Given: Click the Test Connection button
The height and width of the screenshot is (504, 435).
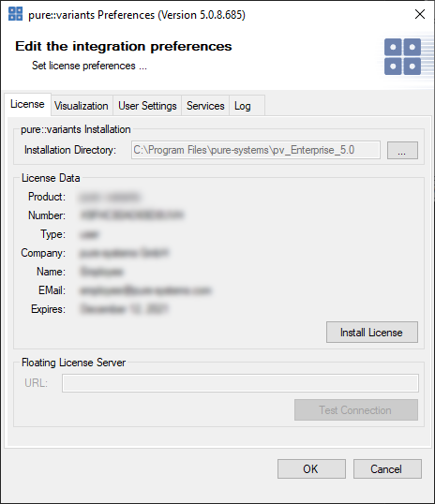Looking at the screenshot, I should point(356,409).
